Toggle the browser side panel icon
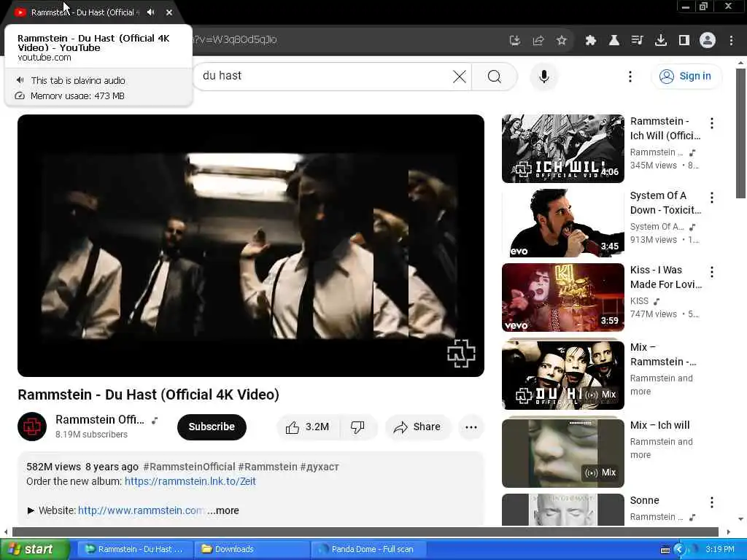This screenshot has height=560, width=747. pos(684,41)
